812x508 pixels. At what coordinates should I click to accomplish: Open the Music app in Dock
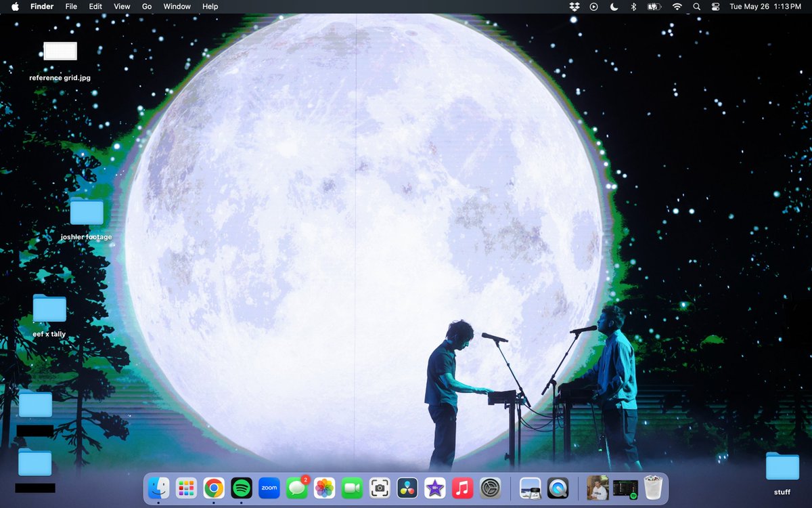click(x=462, y=488)
